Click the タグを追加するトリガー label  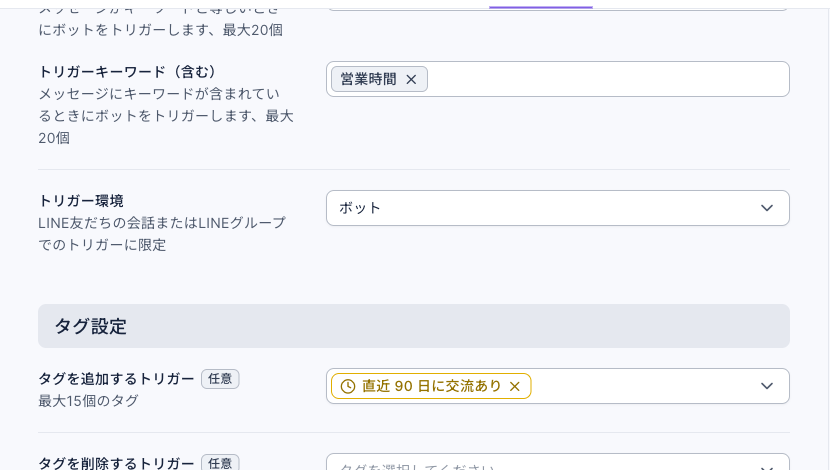pyautogui.click(x=116, y=379)
